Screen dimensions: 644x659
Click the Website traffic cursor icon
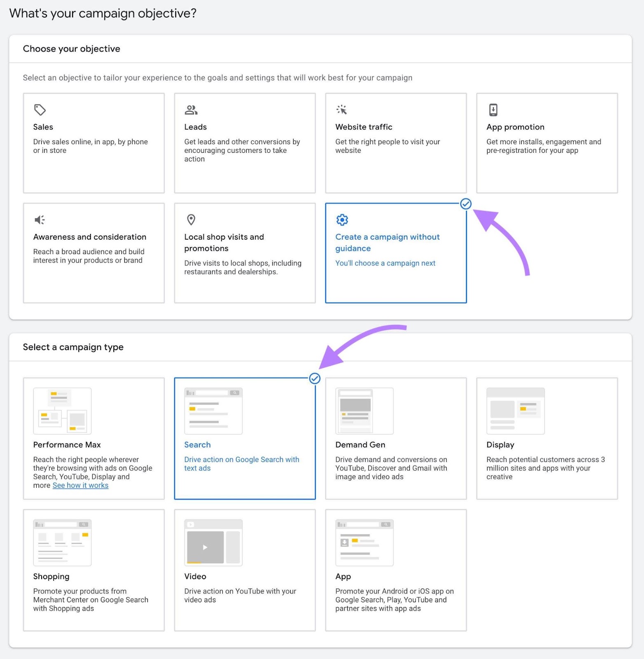tap(342, 110)
